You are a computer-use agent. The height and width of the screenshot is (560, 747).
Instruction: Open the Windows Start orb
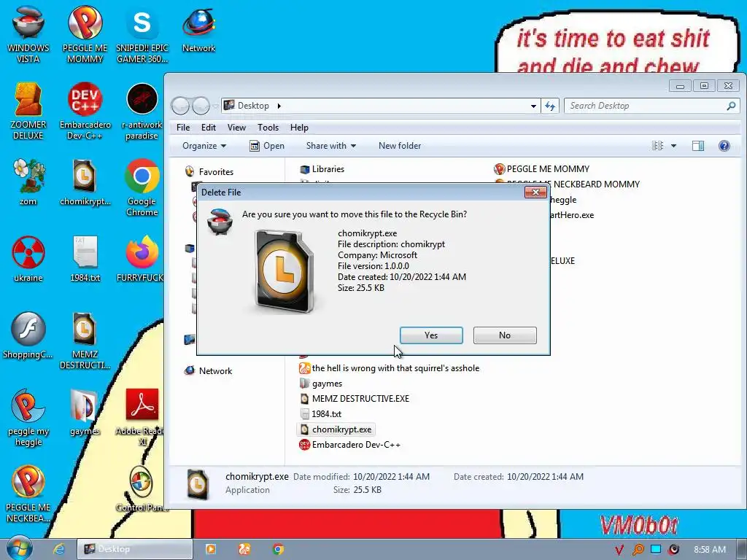pyautogui.click(x=19, y=548)
